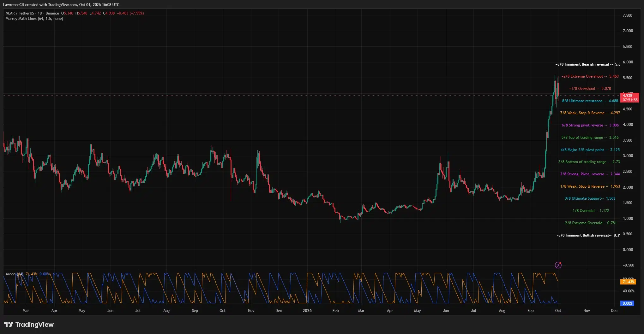Click the Murrey Math Lines indicator label
This screenshot has width=644, height=334.
34,19
